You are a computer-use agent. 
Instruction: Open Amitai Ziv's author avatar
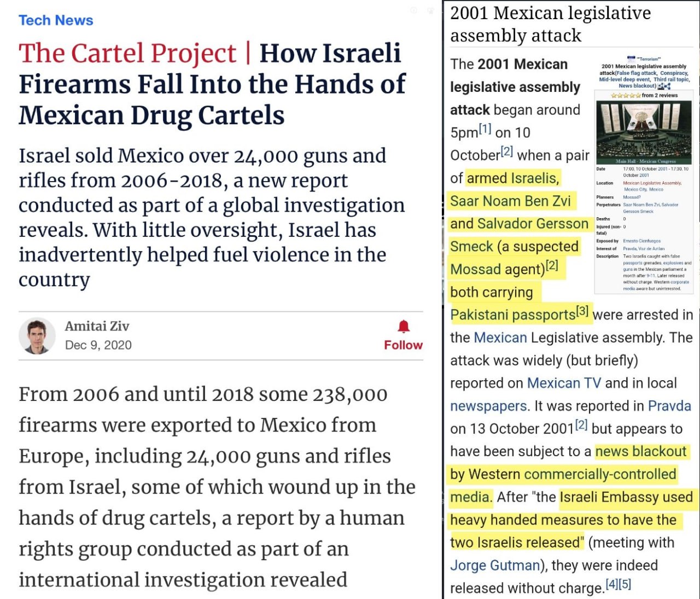tap(37, 336)
